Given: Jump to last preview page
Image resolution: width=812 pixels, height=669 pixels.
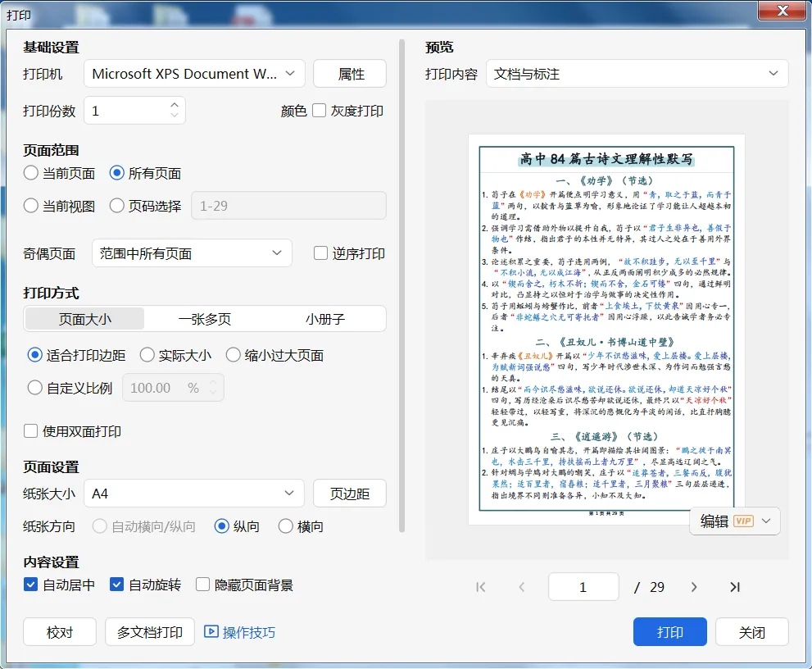Looking at the screenshot, I should [x=735, y=587].
